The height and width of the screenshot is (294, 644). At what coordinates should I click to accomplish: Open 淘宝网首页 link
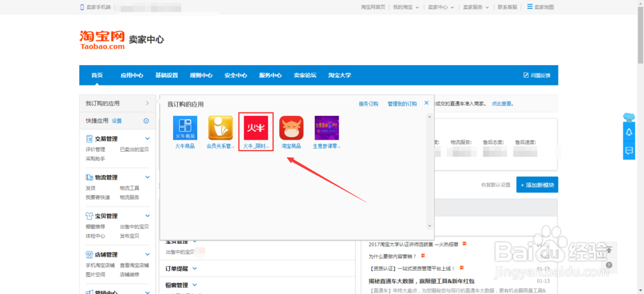373,7
